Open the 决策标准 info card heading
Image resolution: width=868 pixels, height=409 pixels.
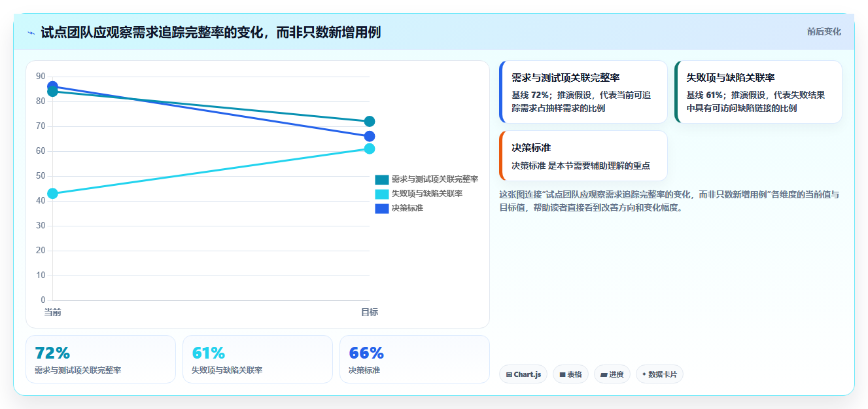point(531,147)
